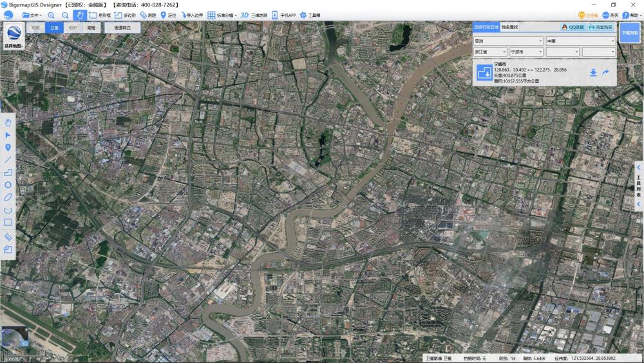Open the 3D 三维地球 view

coord(254,15)
